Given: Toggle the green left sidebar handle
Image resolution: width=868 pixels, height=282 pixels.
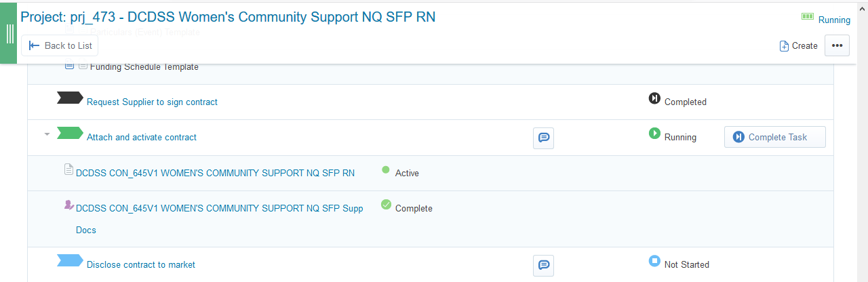Looking at the screenshot, I should point(8,33).
